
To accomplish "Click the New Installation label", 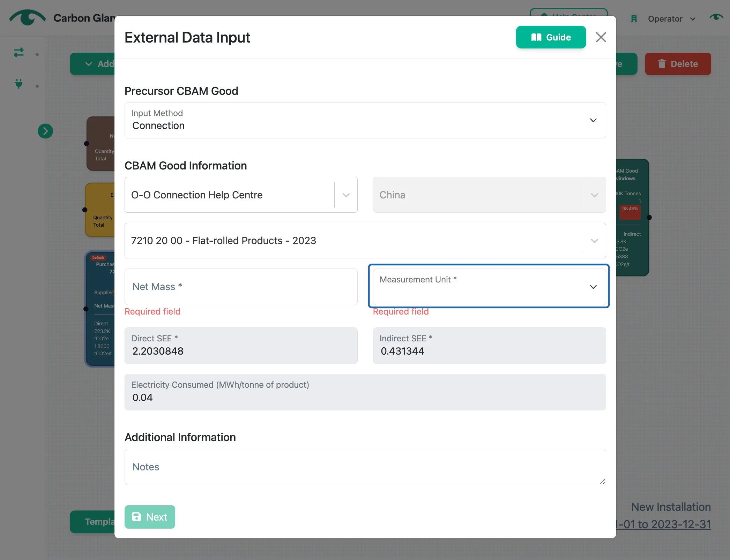I will pos(671,507).
